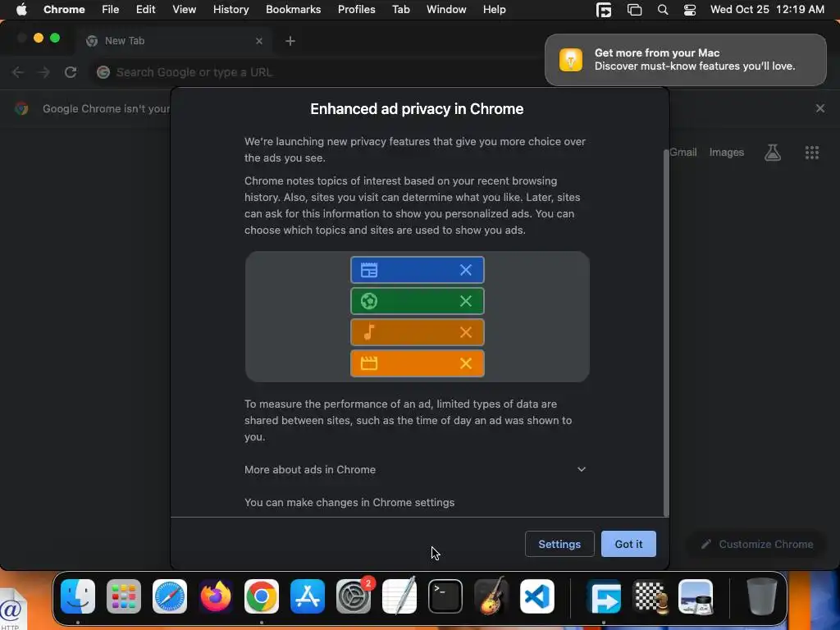Viewport: 840px width, 630px height.
Task: Open Terminal from the Dock
Action: tap(445, 596)
